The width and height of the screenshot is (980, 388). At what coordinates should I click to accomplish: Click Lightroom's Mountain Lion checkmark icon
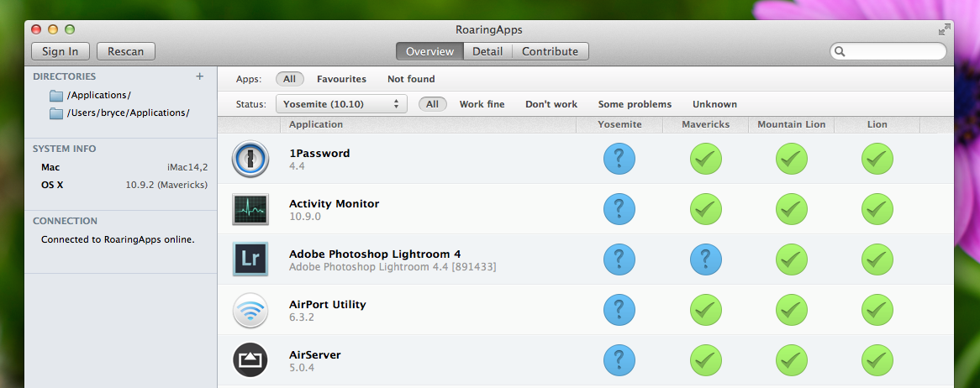click(x=791, y=260)
